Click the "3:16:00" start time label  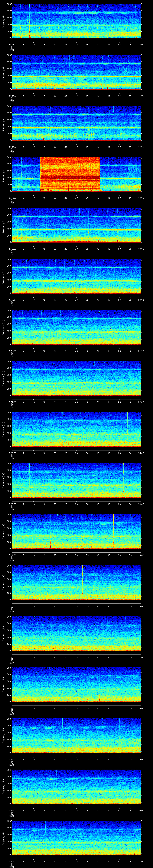point(12,147)
